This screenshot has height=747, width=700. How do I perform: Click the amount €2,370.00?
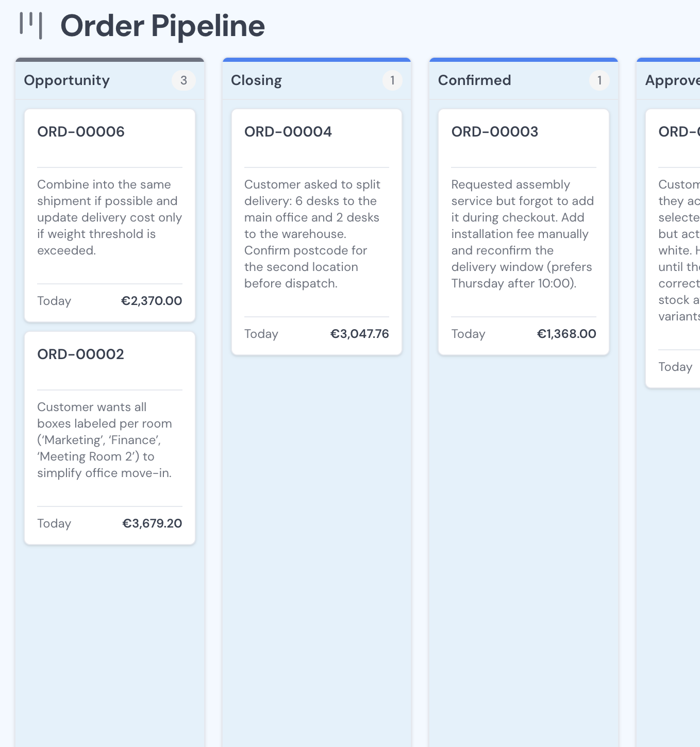(152, 301)
